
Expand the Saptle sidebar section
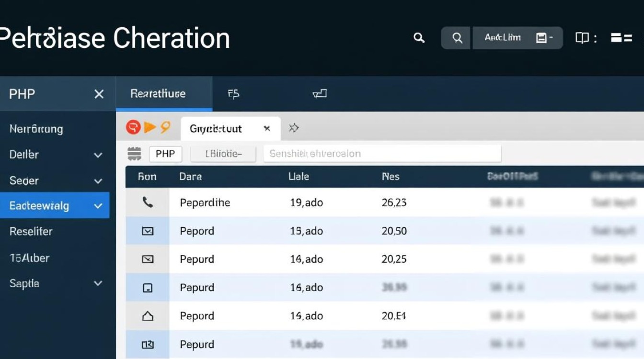98,283
